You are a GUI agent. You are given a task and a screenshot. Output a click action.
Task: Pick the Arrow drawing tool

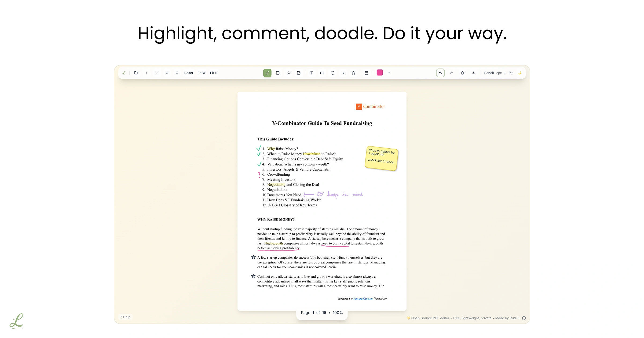(x=343, y=73)
